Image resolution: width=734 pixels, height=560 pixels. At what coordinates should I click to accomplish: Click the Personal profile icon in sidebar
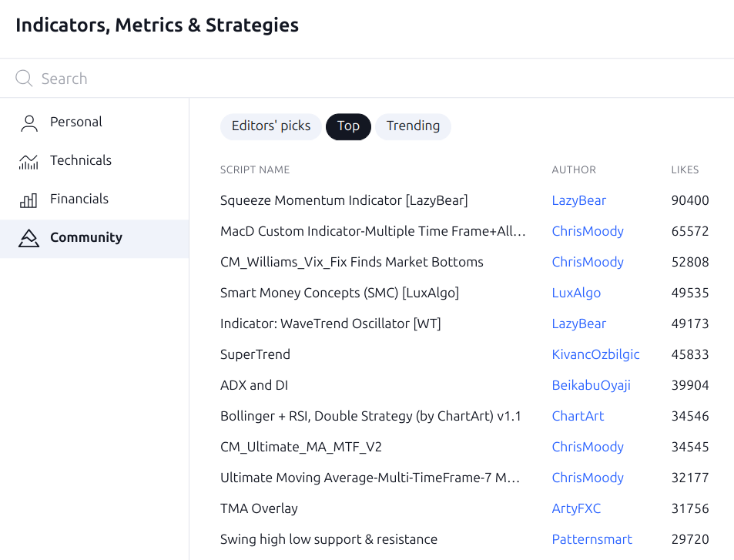tap(28, 122)
